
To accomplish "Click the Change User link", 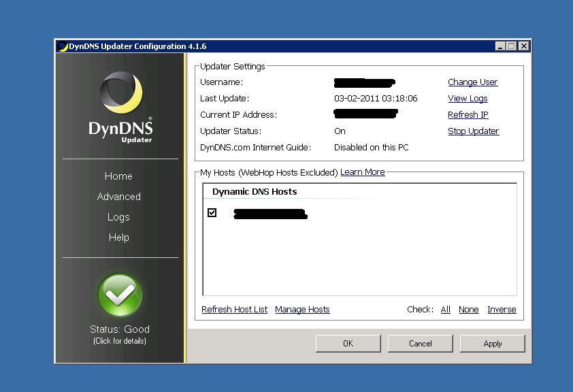I will [x=472, y=82].
